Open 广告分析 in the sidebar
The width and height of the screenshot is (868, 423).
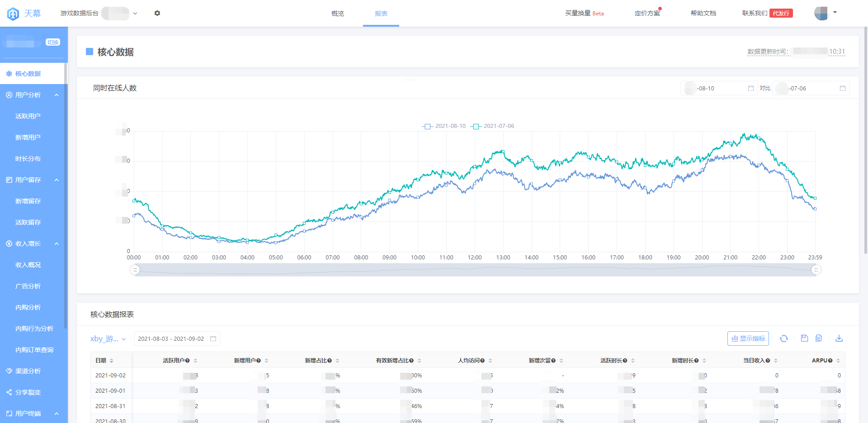(x=28, y=286)
